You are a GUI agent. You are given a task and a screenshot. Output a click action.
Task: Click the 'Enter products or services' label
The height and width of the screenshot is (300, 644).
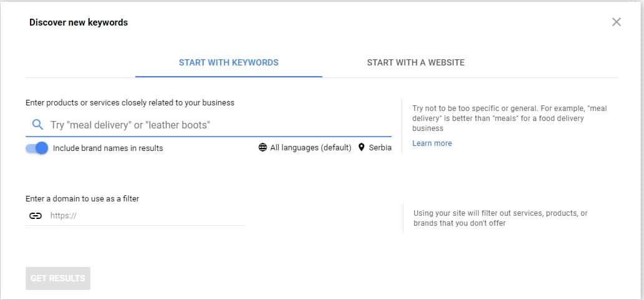(x=130, y=102)
